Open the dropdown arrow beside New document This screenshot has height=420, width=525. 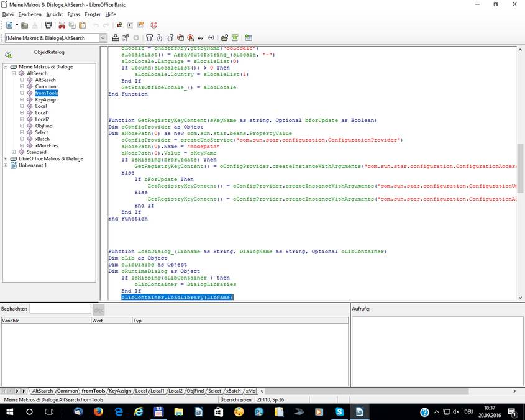pos(17,25)
